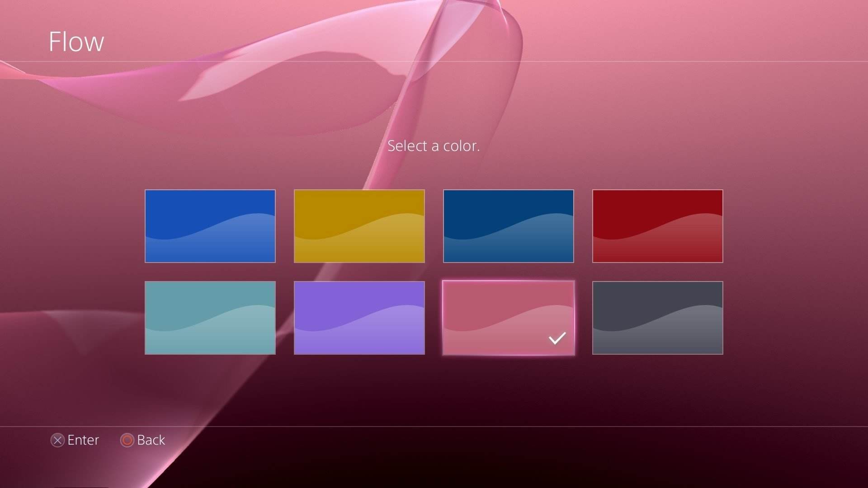Click the checkmark on the pink theme

(558, 337)
